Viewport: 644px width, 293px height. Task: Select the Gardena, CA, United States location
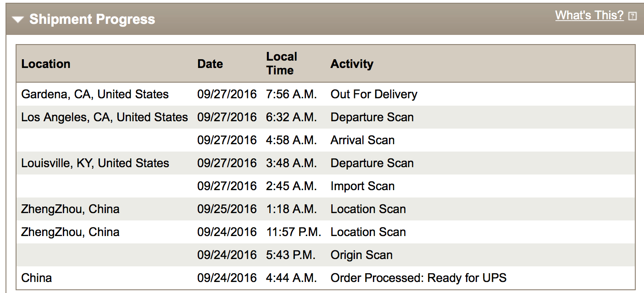pyautogui.click(x=95, y=94)
